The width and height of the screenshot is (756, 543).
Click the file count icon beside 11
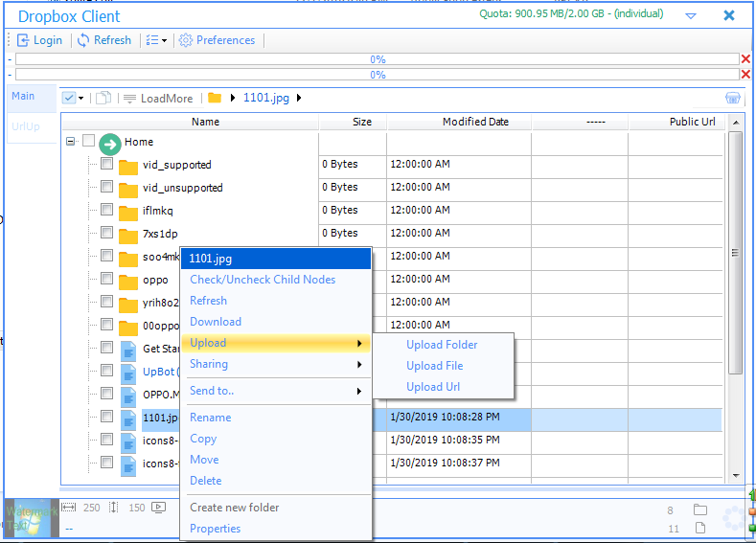[700, 528]
